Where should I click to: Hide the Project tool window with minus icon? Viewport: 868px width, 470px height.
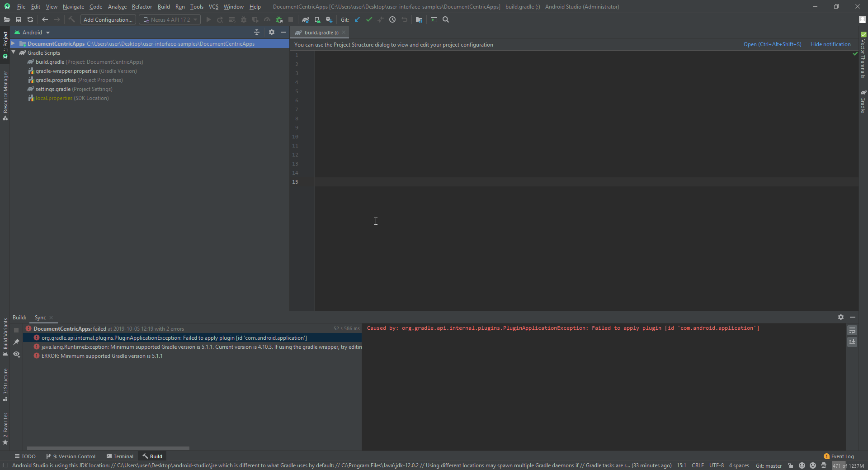pos(283,32)
